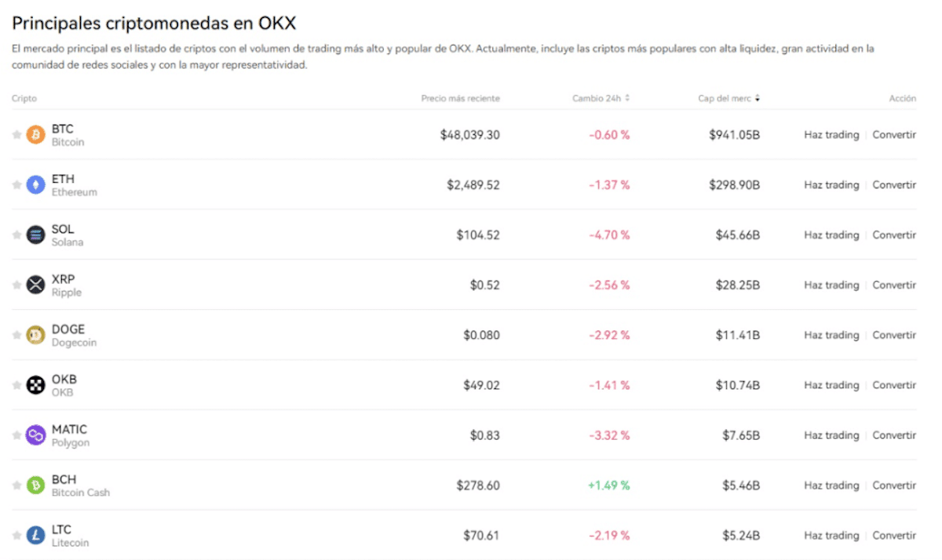This screenshot has width=942, height=560.
Task: Select the Polygon MATIC icon
Action: pyautogui.click(x=35, y=435)
